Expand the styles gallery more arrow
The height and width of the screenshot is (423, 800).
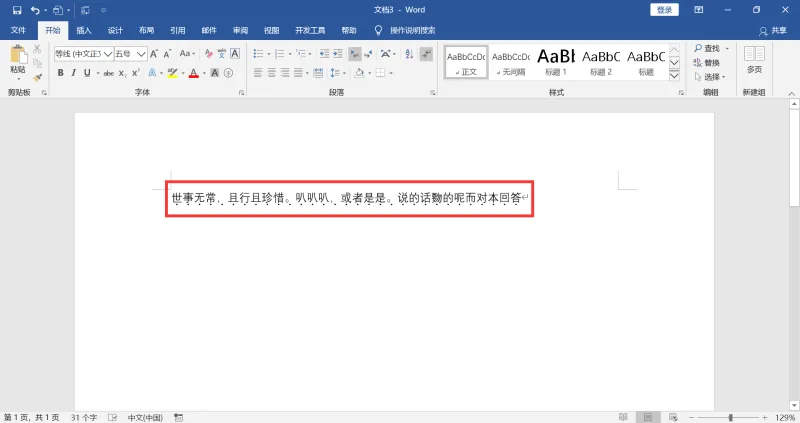(674, 76)
